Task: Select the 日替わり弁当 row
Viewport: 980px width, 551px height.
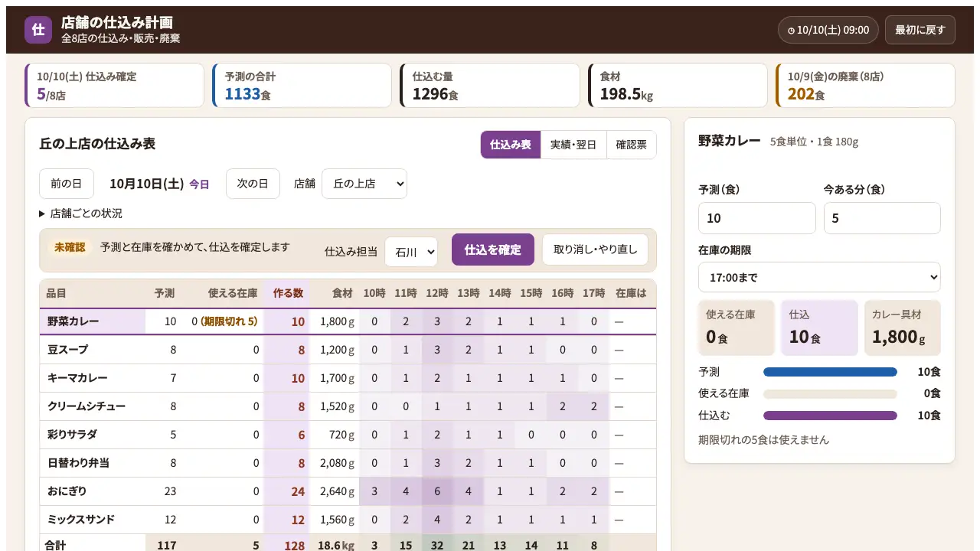Action: 348,463
